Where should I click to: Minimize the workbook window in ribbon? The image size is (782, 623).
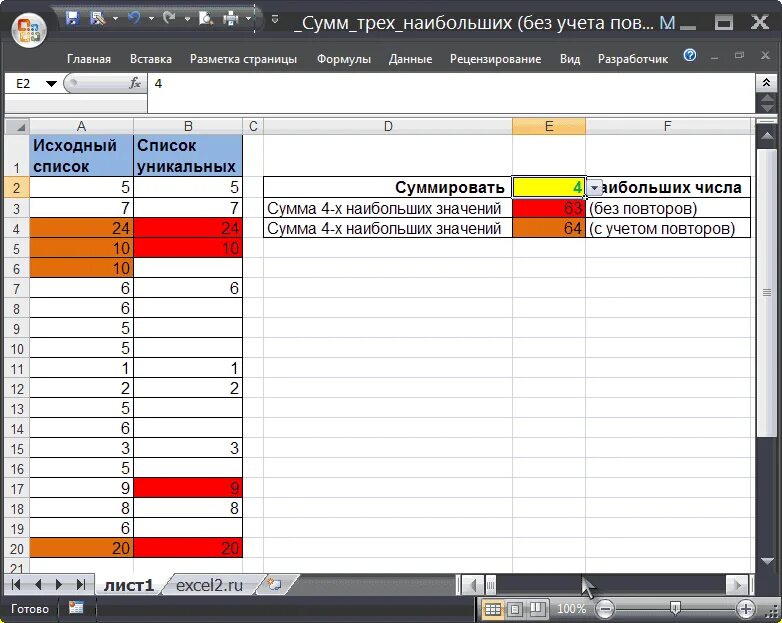click(714, 56)
